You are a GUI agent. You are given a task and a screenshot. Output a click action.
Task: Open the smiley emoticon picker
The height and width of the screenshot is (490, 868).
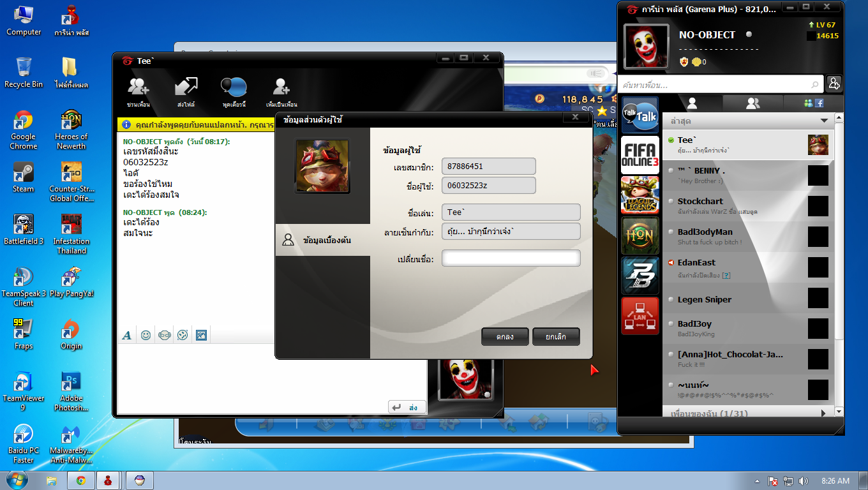[146, 335]
